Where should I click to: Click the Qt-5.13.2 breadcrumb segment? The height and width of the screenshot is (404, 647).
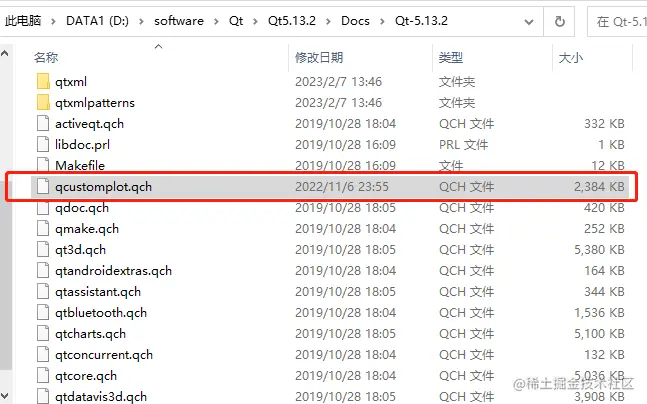click(x=421, y=21)
